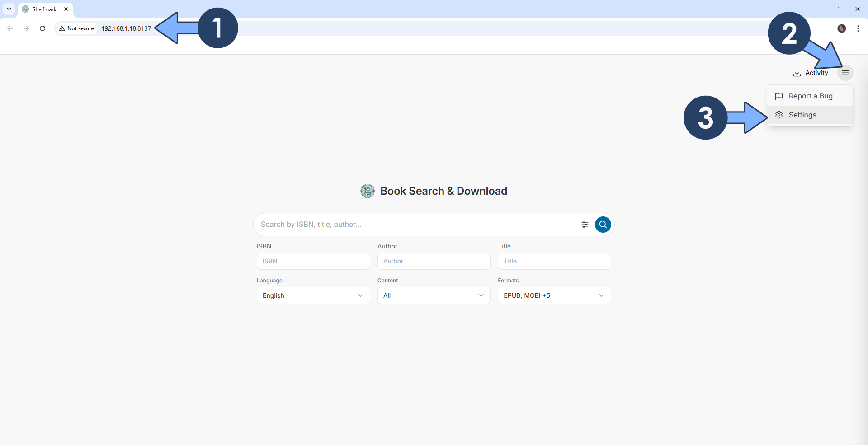Open Chrome's three-dot menu
868x445 pixels.
[x=858, y=28]
